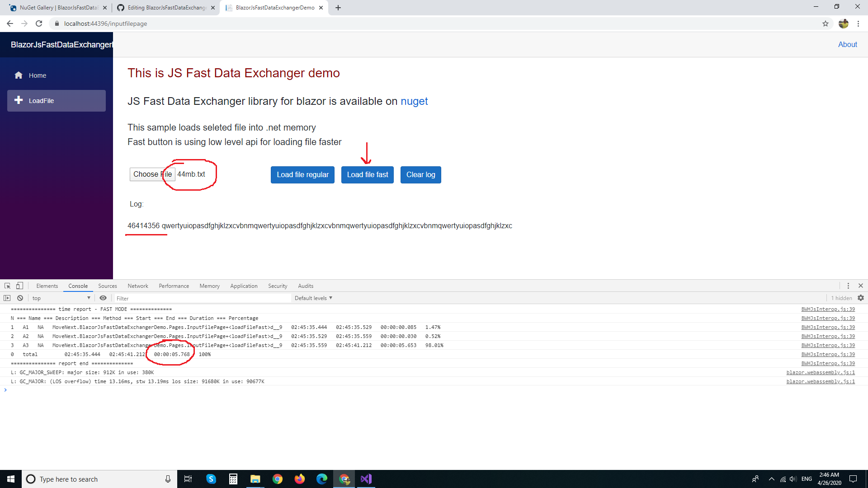This screenshot has width=868, height=488.
Task: Open console settings gear icon
Action: point(861,298)
